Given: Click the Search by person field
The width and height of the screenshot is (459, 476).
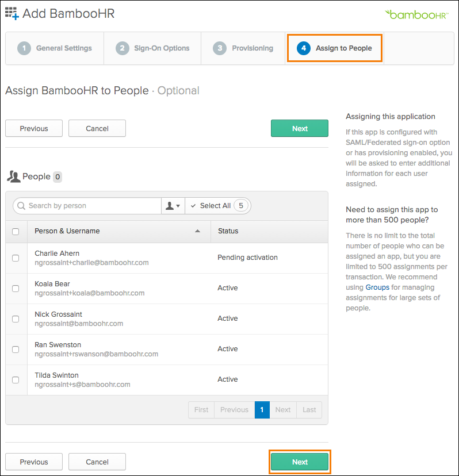Looking at the screenshot, I should pos(87,206).
